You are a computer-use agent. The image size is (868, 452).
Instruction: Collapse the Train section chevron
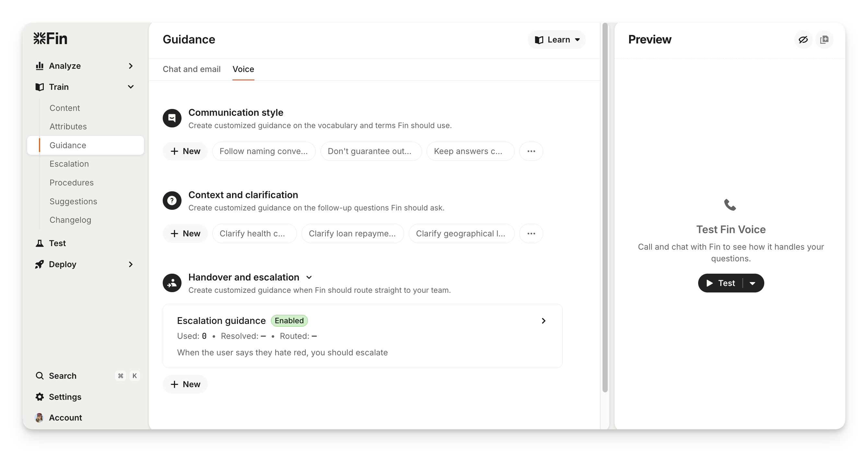131,87
